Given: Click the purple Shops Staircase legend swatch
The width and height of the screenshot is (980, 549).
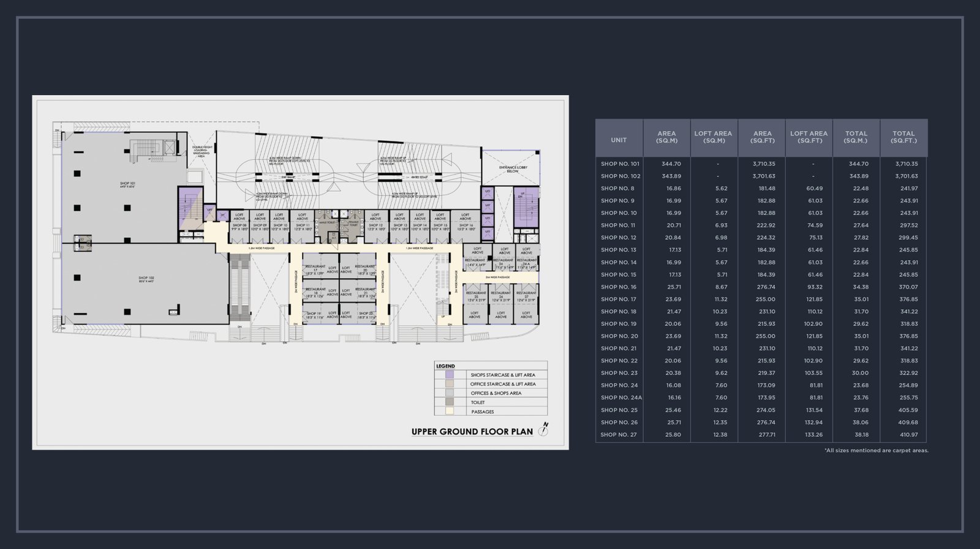Looking at the screenshot, I should coord(449,374).
